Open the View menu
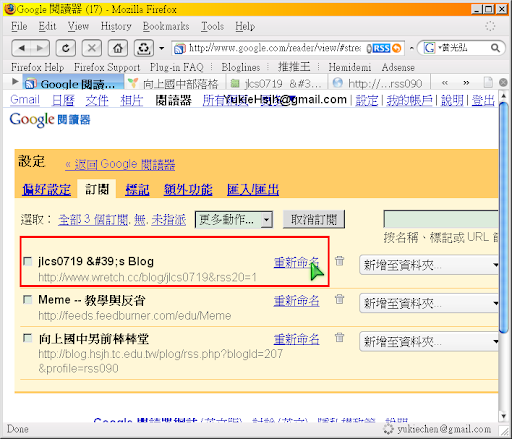The image size is (512, 439). pos(78,26)
